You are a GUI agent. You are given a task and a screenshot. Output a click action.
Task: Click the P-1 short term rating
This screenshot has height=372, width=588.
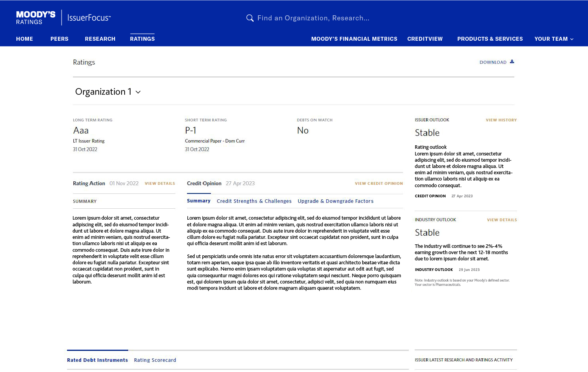191,130
